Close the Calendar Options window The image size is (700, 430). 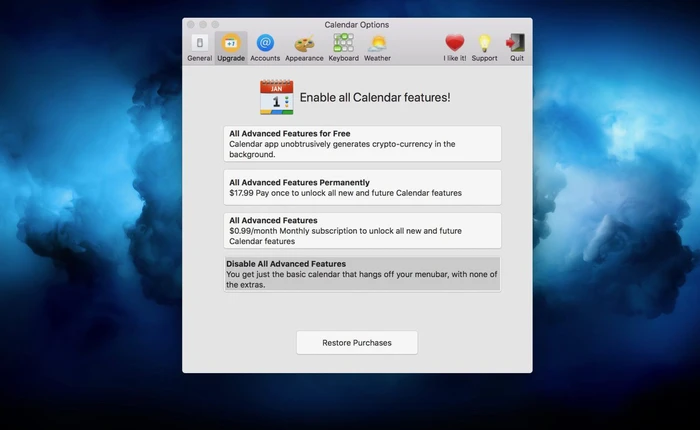coord(191,25)
